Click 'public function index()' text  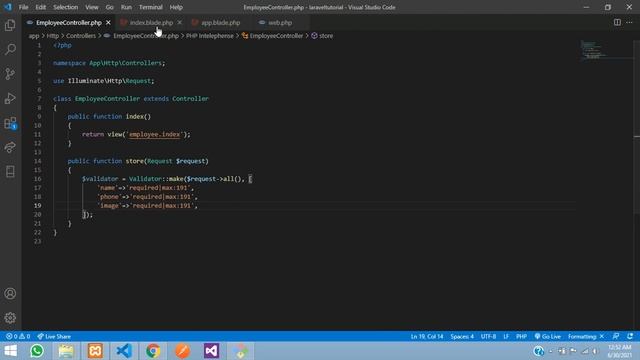109,116
